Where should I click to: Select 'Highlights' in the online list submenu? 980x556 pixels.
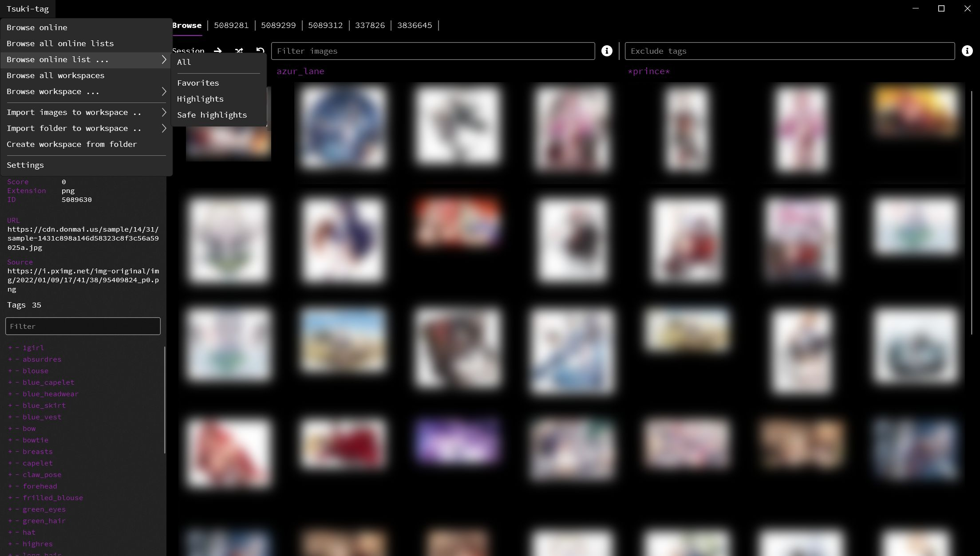(218, 99)
